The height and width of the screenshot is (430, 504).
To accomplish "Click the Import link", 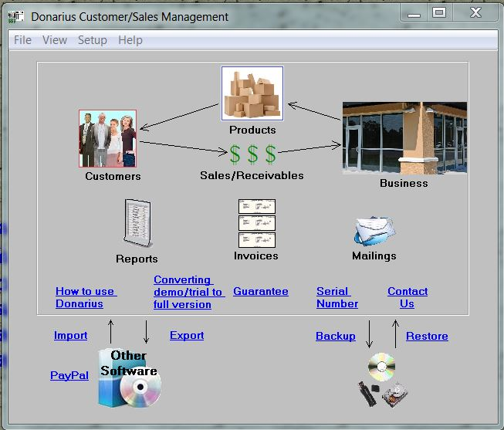I will [x=70, y=336].
